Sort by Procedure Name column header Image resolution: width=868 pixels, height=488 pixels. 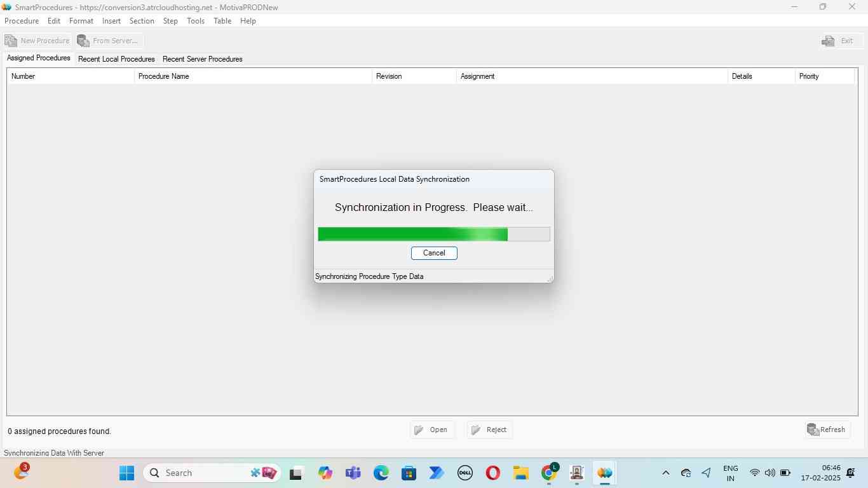tap(253, 76)
